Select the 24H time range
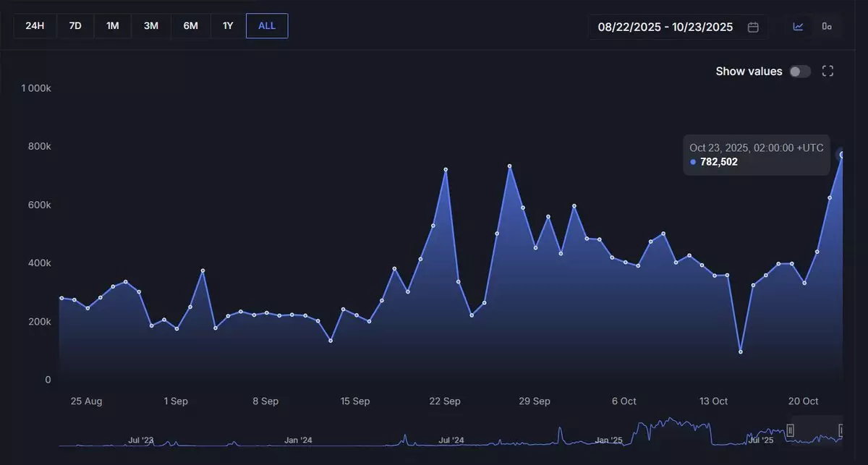Screen dimensions: 868x465 pyautogui.click(x=35, y=26)
